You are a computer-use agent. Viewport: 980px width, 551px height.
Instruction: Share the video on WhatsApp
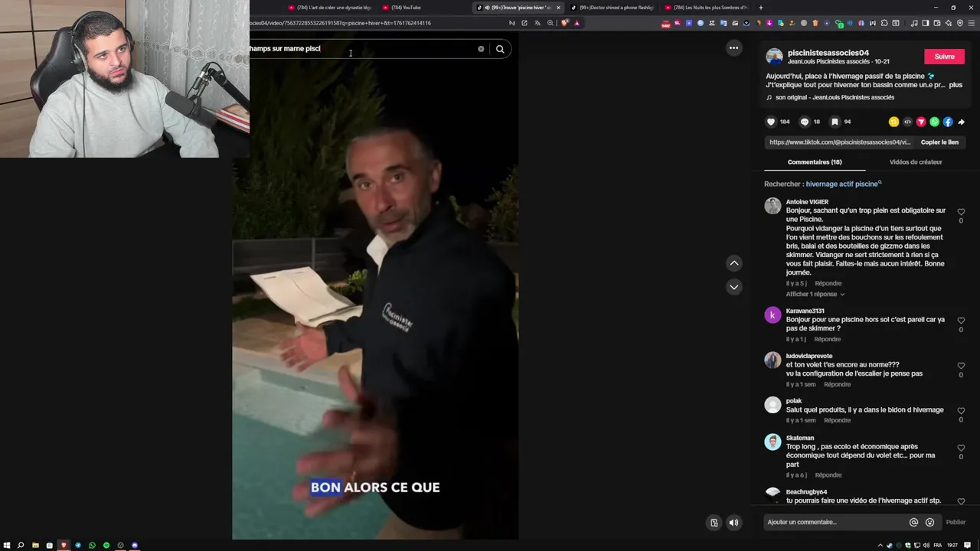tap(934, 122)
